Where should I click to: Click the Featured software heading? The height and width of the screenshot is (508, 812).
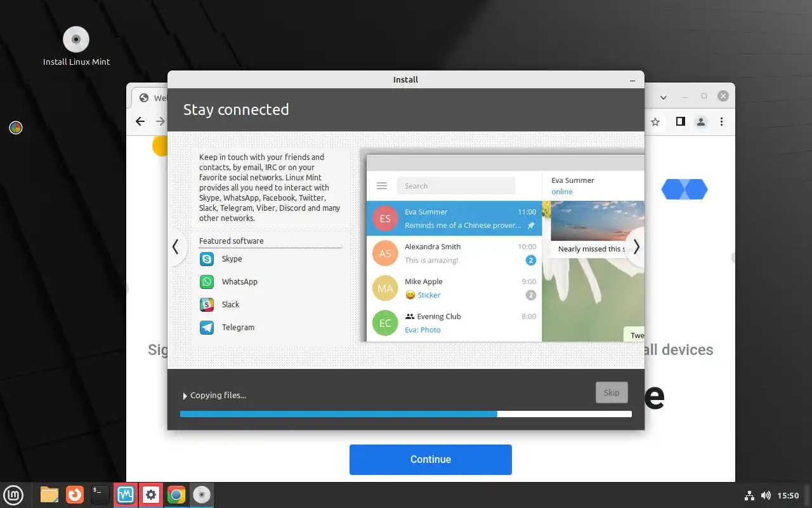click(x=231, y=241)
